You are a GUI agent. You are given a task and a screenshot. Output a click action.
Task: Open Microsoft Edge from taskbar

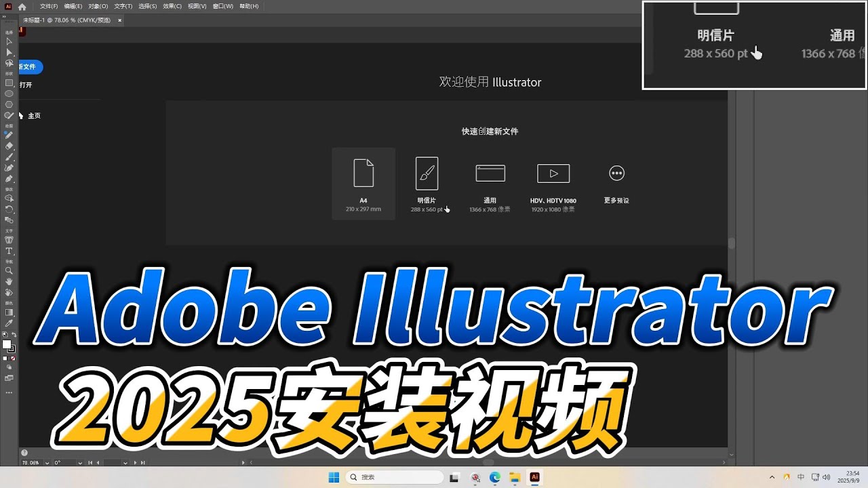[x=495, y=477]
